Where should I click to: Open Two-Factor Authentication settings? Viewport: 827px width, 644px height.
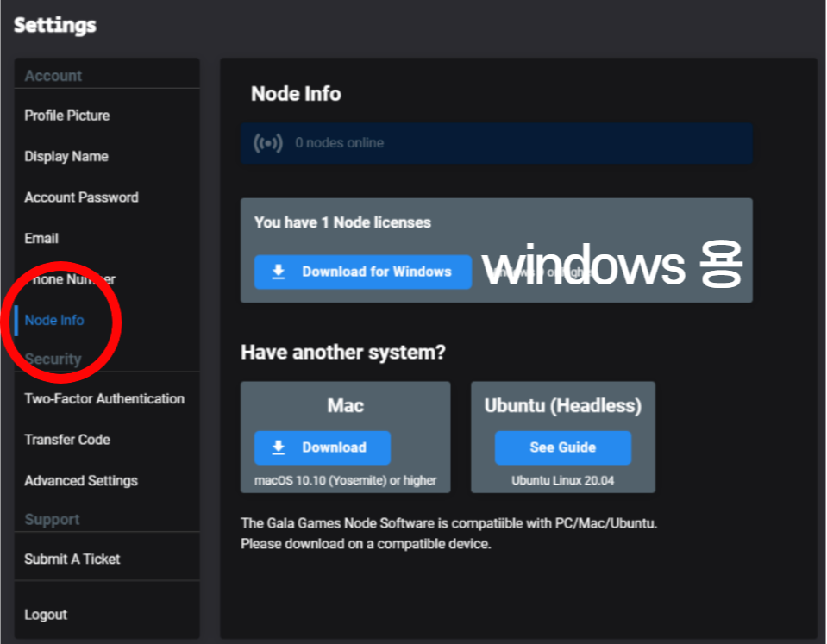tap(104, 399)
